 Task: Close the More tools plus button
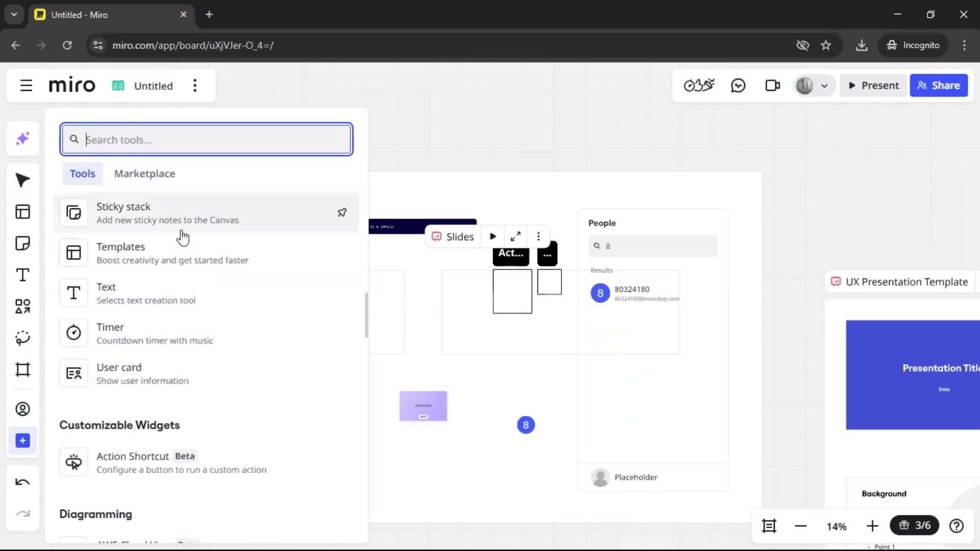[x=22, y=441]
